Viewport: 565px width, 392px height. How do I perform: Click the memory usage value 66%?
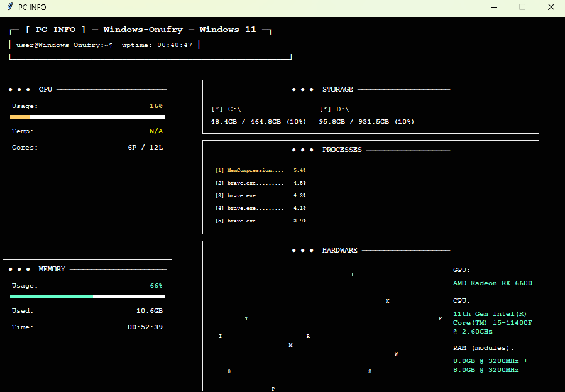[x=156, y=286]
